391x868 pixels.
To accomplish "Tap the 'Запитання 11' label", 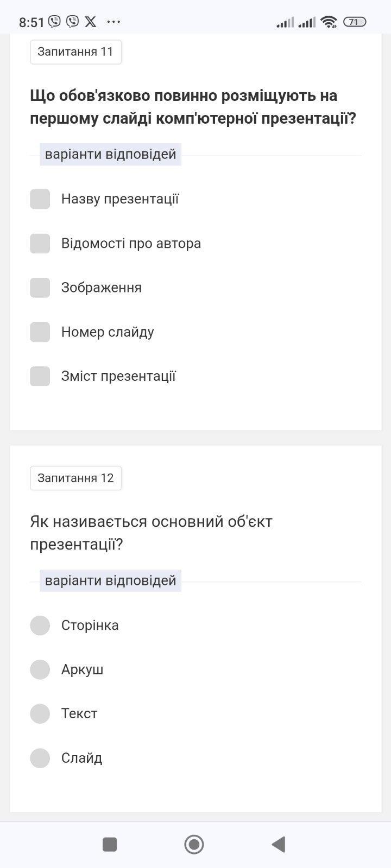I will tap(75, 52).
